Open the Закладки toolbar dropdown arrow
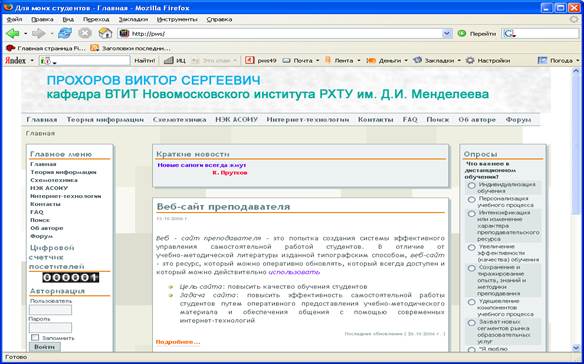This screenshot has width=584, height=364. (459, 60)
